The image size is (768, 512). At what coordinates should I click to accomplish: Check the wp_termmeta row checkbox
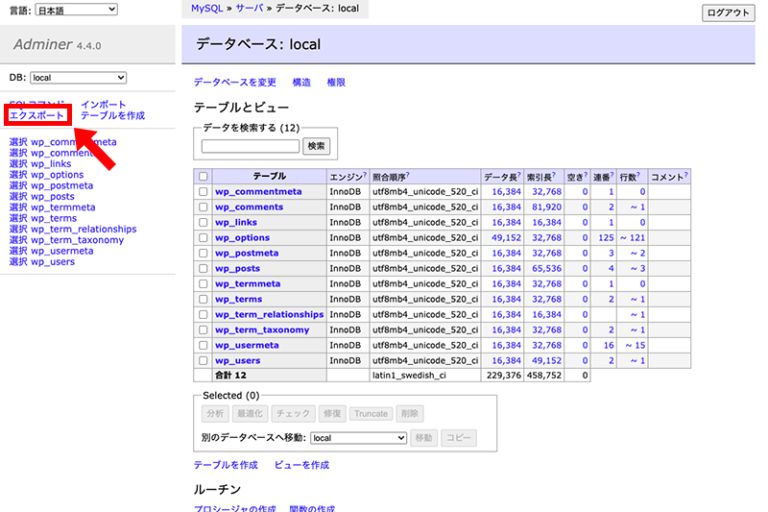(203, 284)
